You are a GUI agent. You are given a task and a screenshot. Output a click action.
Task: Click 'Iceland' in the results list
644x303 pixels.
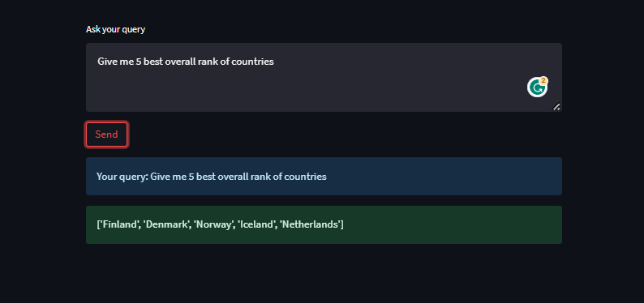[255, 224]
